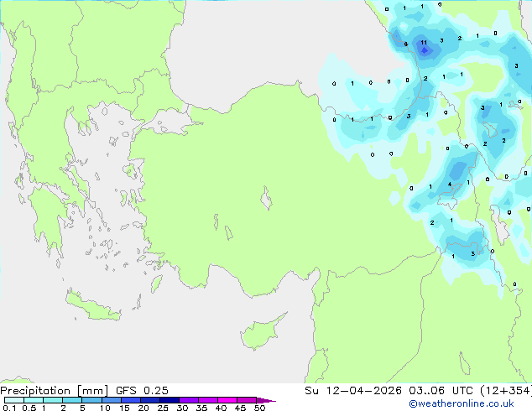The height and width of the screenshot is (411, 532).
Task: Click the 0.1–0.5 mm legend swatch
Action: (x=14, y=400)
